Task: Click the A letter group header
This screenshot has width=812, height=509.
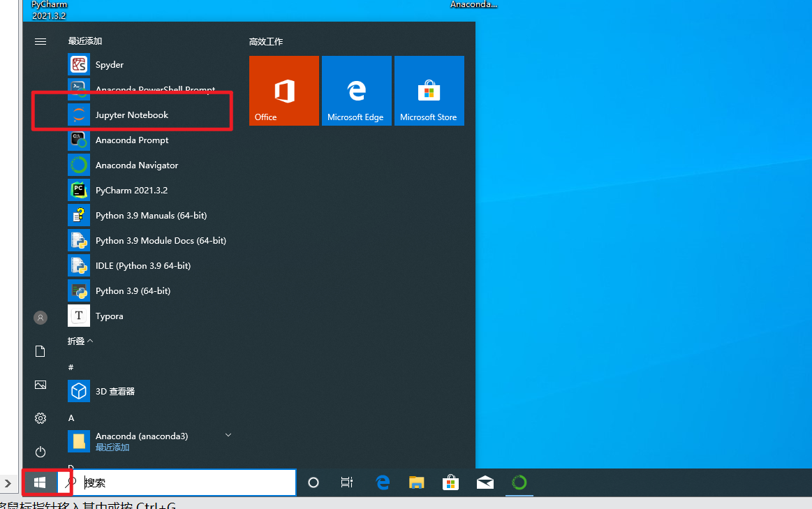Action: click(x=71, y=418)
